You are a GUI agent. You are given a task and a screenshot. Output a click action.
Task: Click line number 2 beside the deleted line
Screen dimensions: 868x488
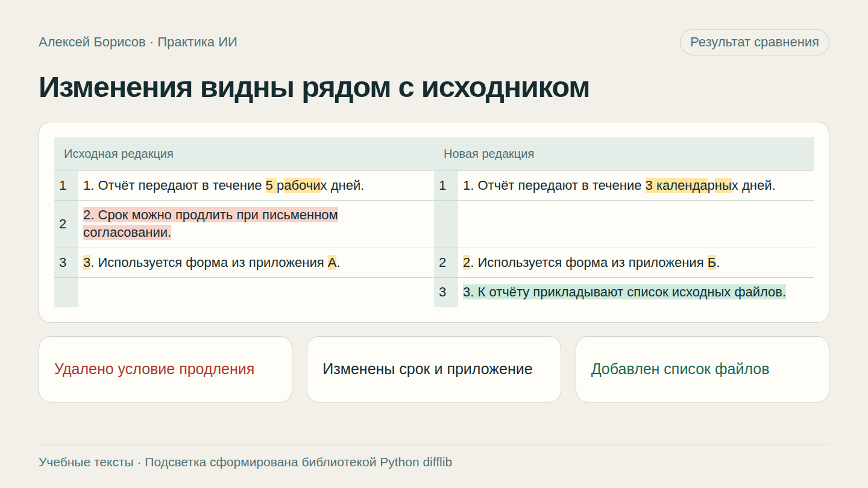coord(63,224)
